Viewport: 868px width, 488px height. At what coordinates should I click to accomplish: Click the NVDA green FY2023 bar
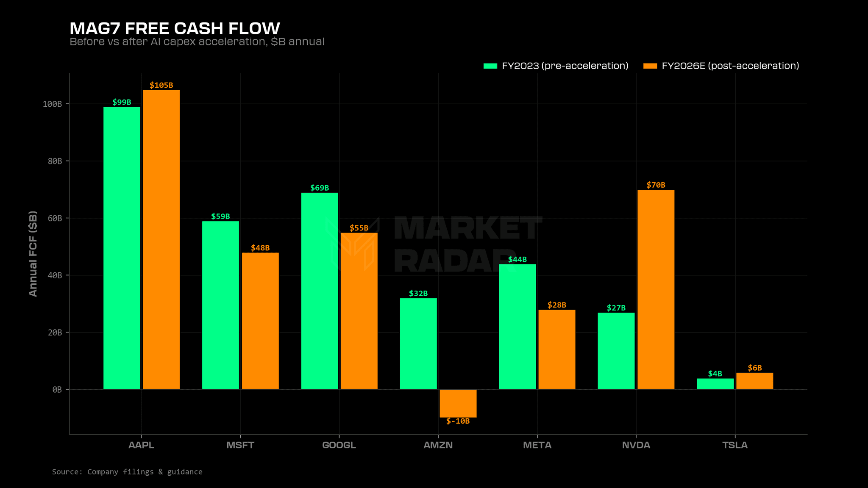(616, 351)
